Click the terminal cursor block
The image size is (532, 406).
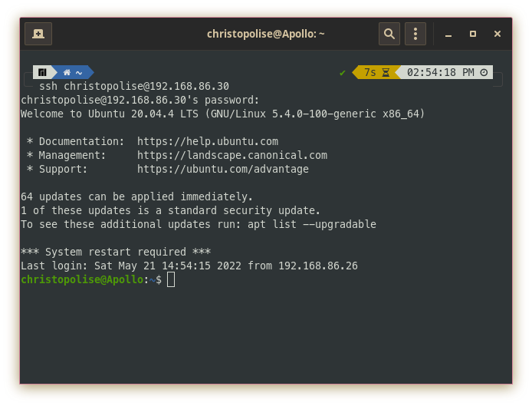(171, 279)
